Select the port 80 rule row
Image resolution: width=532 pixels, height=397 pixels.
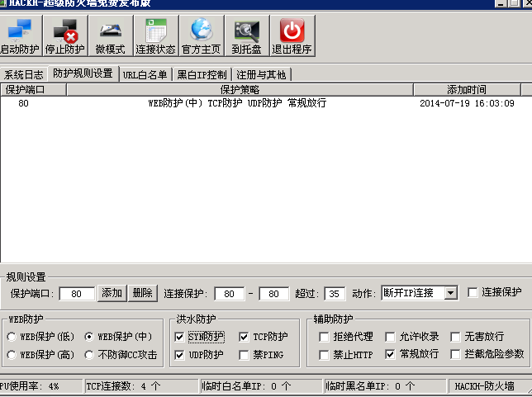tap(266, 103)
